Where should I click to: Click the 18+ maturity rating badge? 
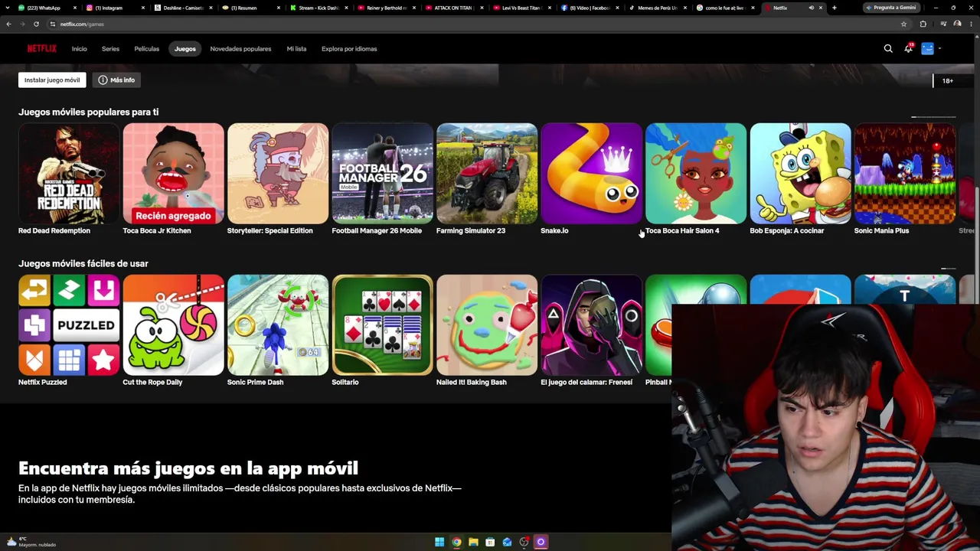[948, 80]
